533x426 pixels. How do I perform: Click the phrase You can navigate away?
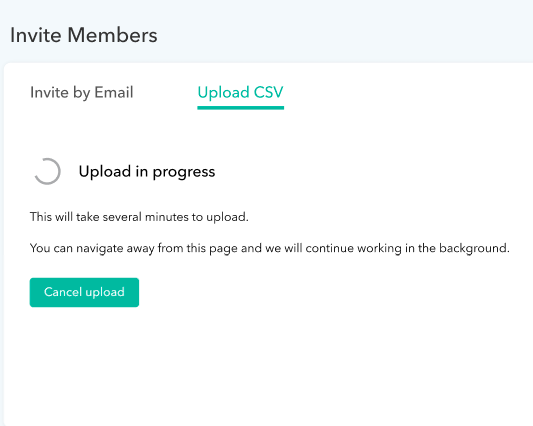tap(92, 249)
